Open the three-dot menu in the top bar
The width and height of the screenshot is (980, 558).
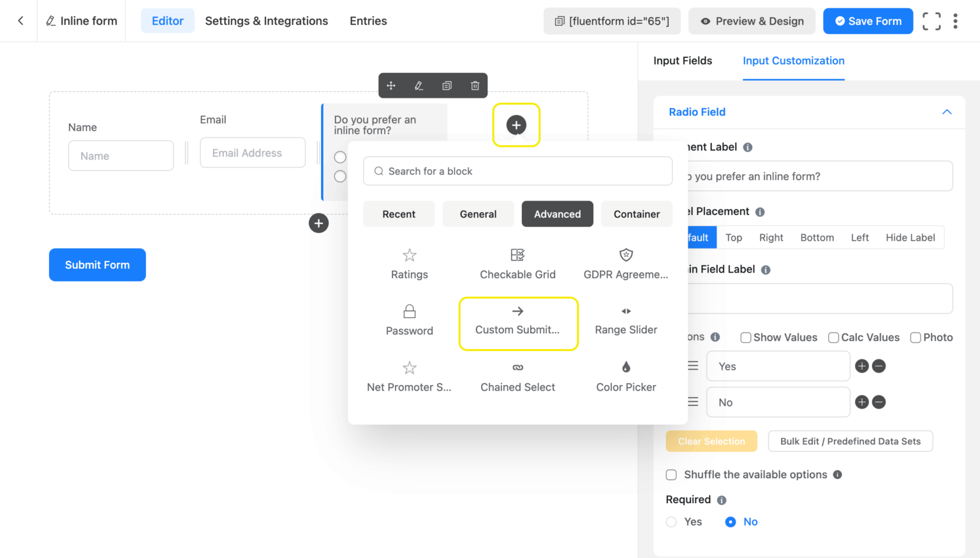955,20
